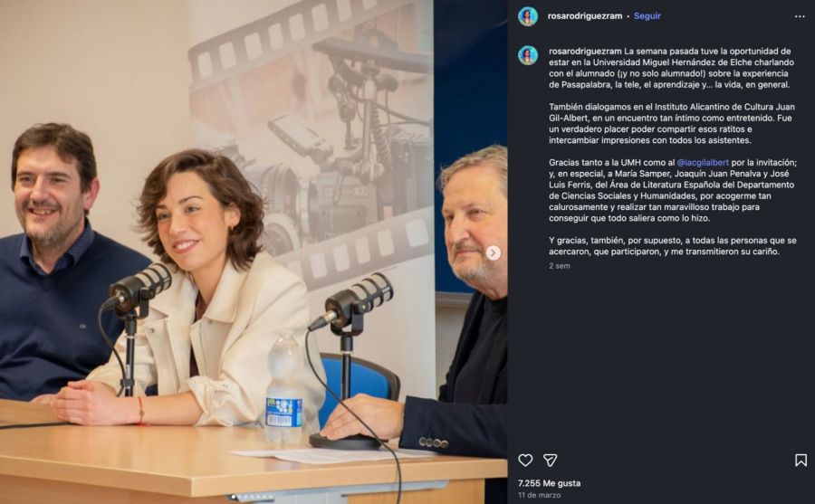Open the 11 de marzo date link
The height and width of the screenshot is (504, 815).
click(539, 495)
